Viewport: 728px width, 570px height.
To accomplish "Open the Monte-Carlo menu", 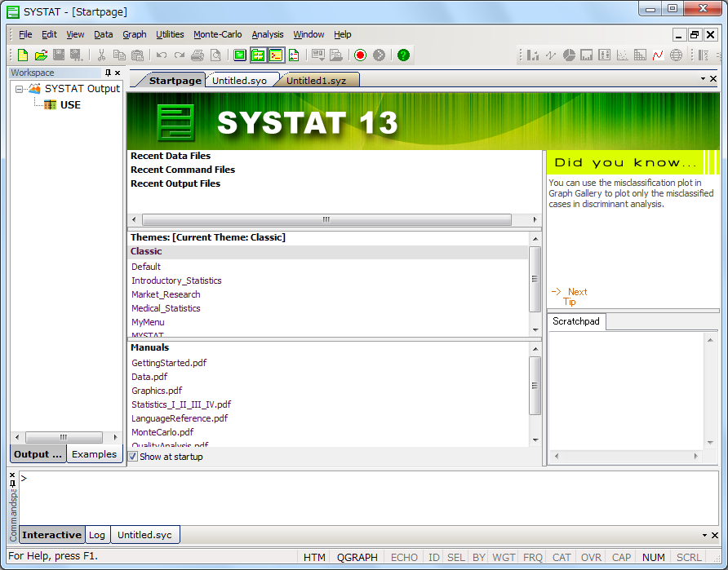I will (217, 34).
